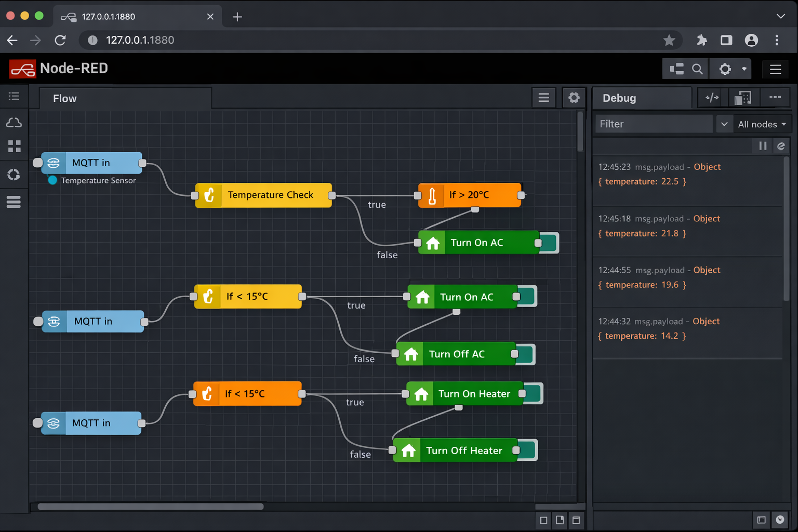Viewport: 798px width, 532px height.
Task: Reload the browser page
Action: coord(60,40)
